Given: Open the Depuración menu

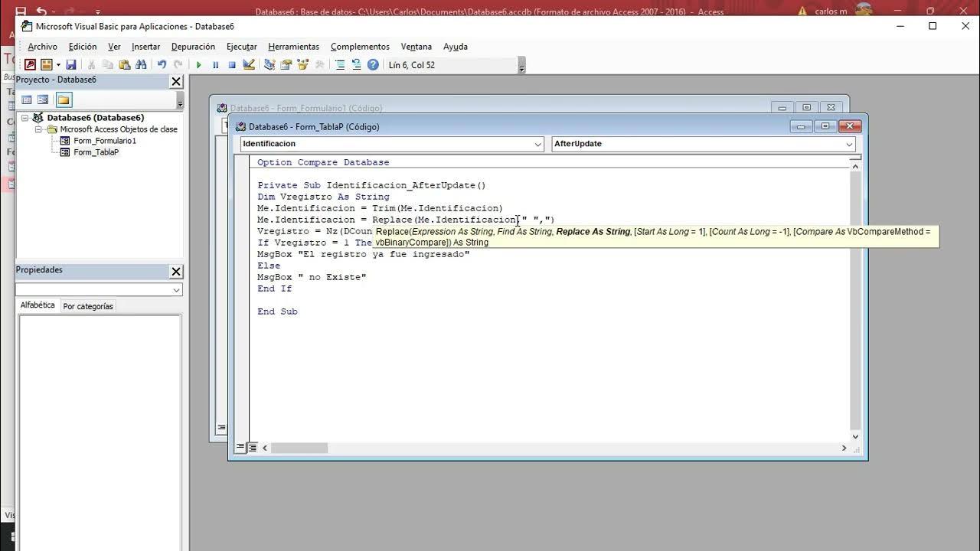Looking at the screenshot, I should click(193, 47).
